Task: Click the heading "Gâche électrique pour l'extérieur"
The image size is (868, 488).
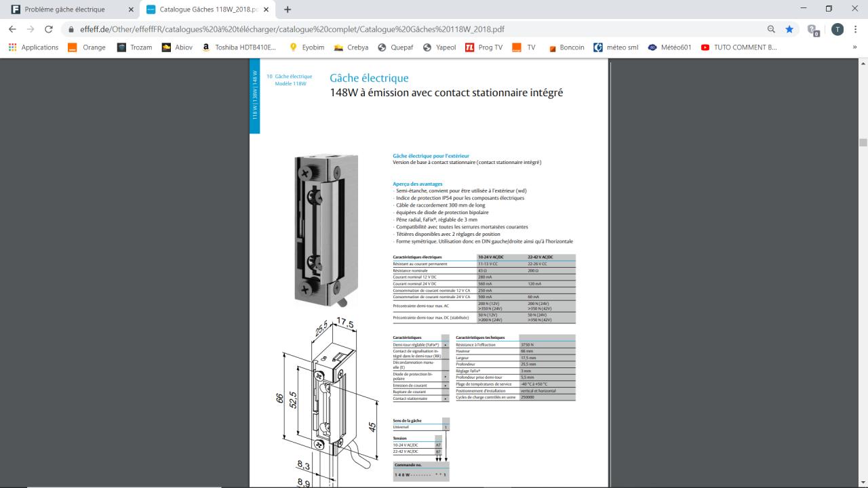Action: coord(431,156)
